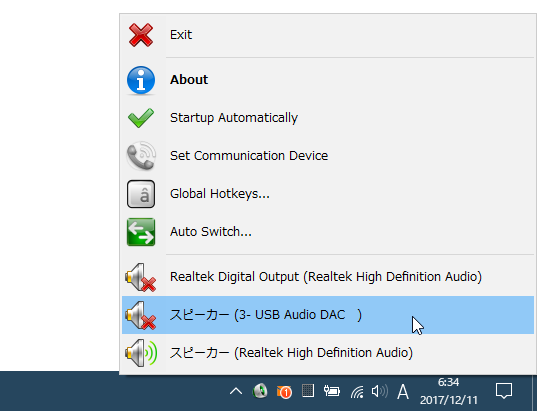Click the Global Hotkeys keyboard key icon

[x=141, y=194]
